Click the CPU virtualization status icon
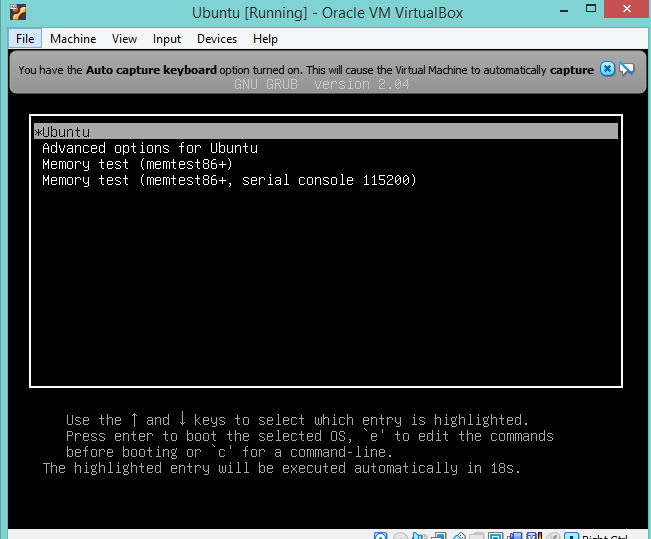651x539 pixels. pos(534,536)
